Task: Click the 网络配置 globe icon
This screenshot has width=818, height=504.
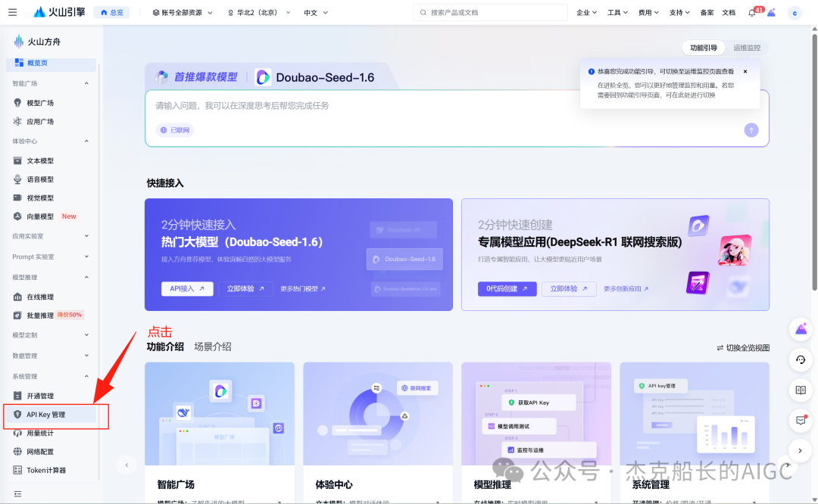Action: [17, 451]
